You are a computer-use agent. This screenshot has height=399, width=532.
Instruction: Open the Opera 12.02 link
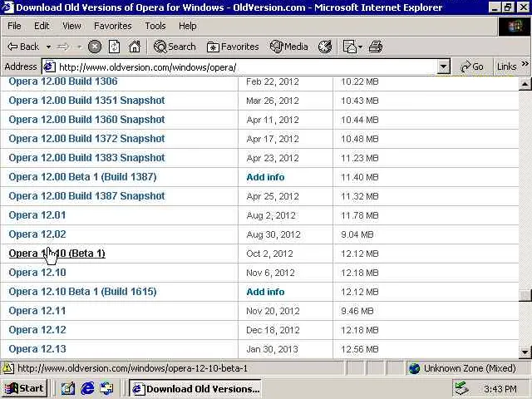(x=37, y=234)
